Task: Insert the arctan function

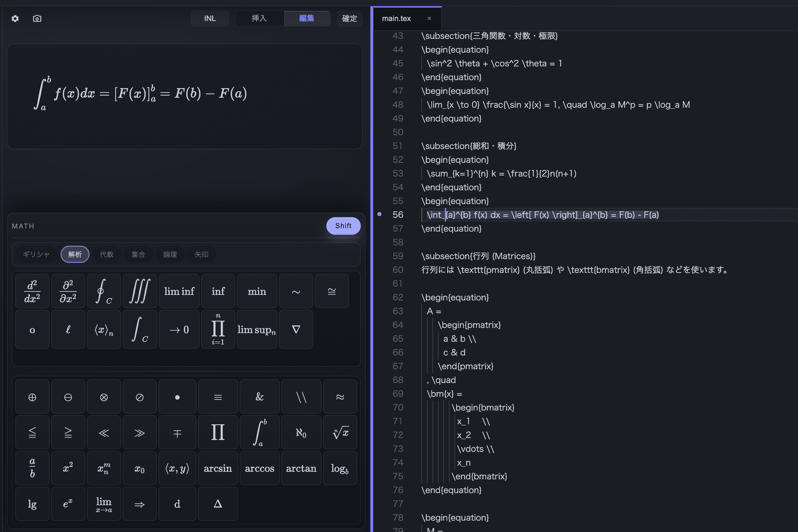Action: click(301, 468)
